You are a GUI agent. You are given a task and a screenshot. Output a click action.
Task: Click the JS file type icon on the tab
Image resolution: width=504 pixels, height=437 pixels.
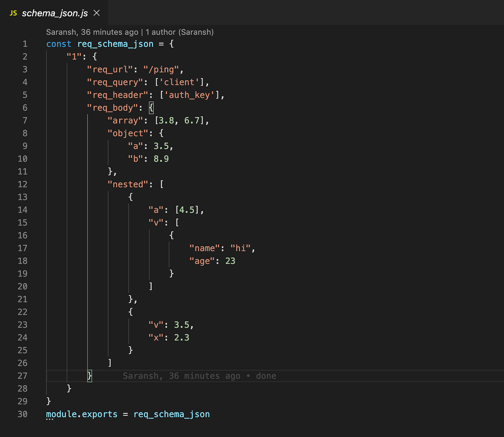click(x=13, y=13)
